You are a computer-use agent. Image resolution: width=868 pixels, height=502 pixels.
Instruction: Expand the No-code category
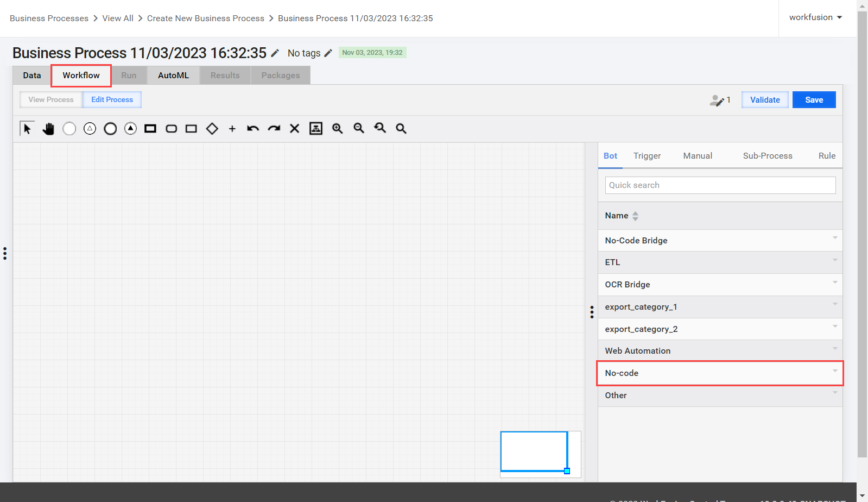coord(720,373)
